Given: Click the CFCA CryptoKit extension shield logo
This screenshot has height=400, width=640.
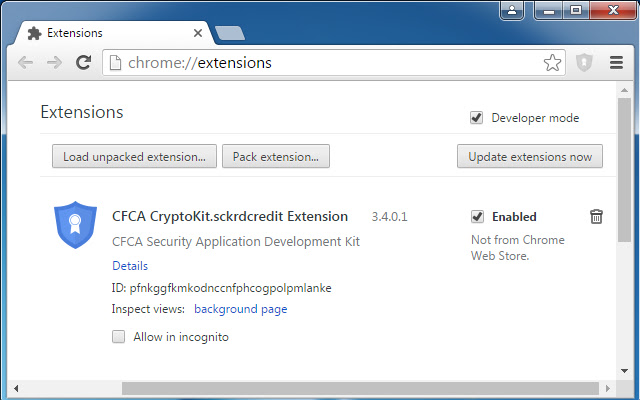Looking at the screenshot, I should [76, 224].
